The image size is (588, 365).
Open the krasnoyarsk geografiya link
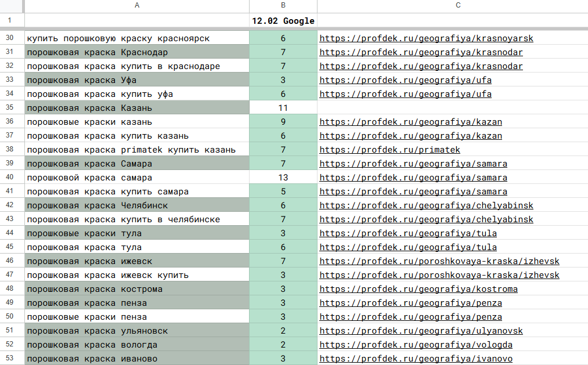(x=426, y=38)
